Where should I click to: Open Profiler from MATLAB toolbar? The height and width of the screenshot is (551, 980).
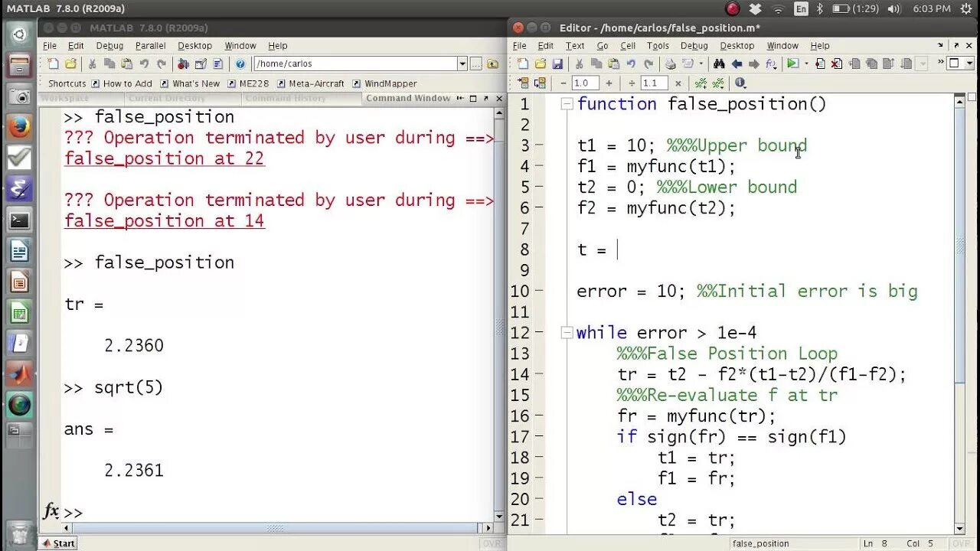tap(217, 64)
